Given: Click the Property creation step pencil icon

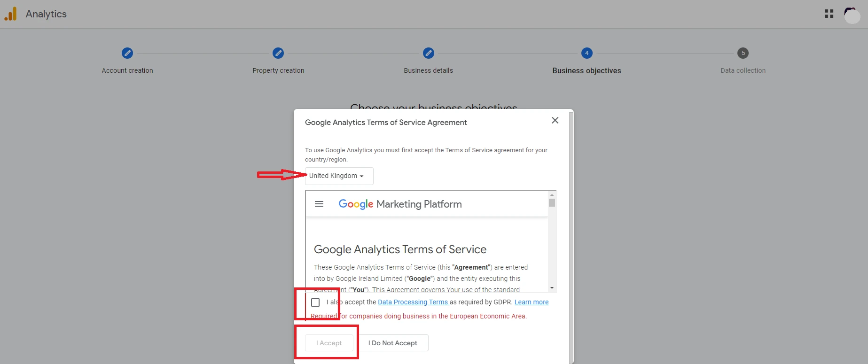Looking at the screenshot, I should (x=278, y=53).
